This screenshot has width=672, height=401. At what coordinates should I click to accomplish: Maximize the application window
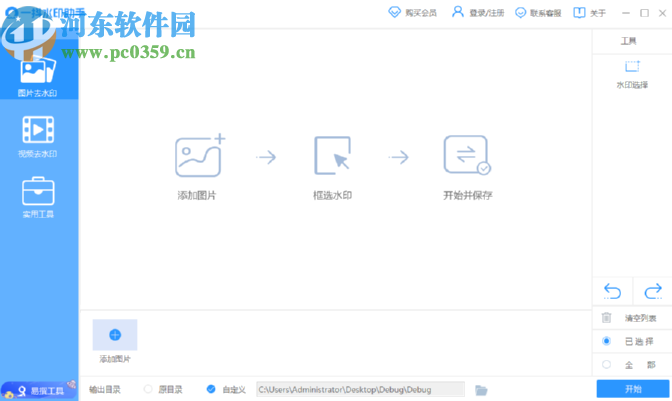tap(644, 13)
